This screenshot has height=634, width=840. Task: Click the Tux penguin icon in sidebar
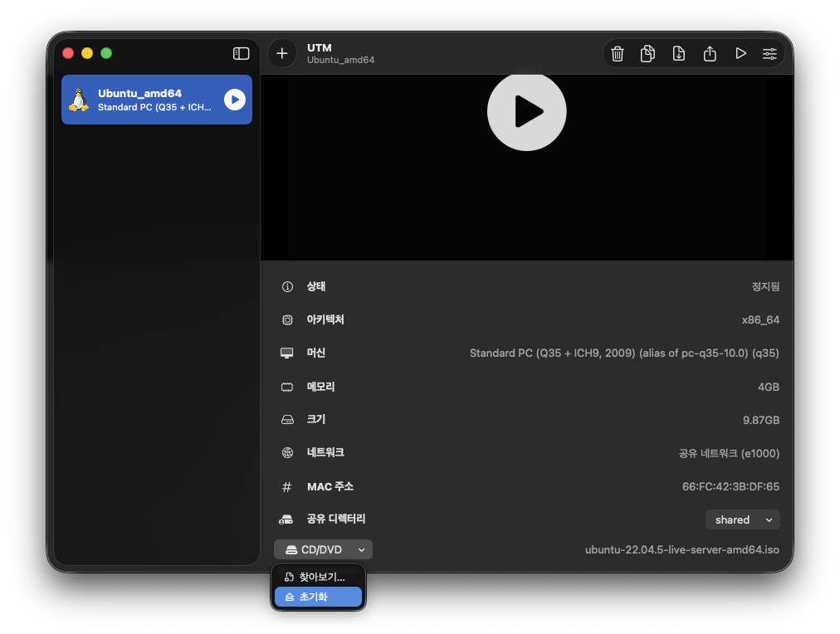(x=79, y=100)
